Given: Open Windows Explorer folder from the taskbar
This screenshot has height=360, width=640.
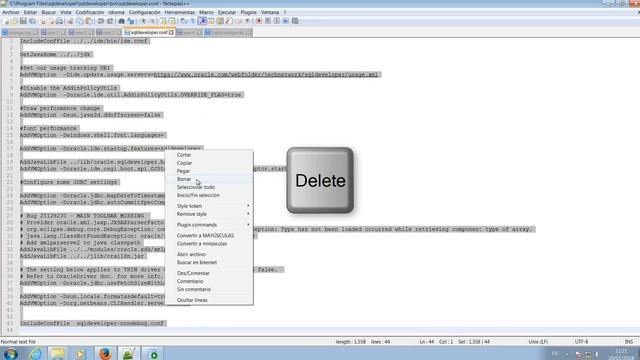Looking at the screenshot, I should [x=58, y=353].
